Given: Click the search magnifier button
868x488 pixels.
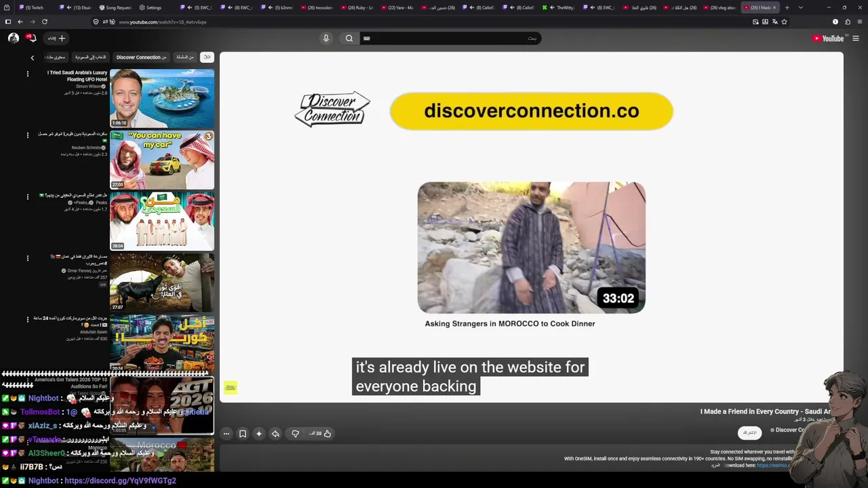Looking at the screenshot, I should (349, 39).
